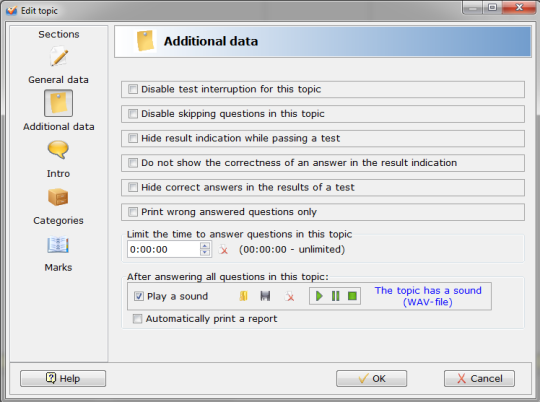Screen dimensions: 540x402
Task: Stop the topic sound playback
Action: pyautogui.click(x=352, y=296)
